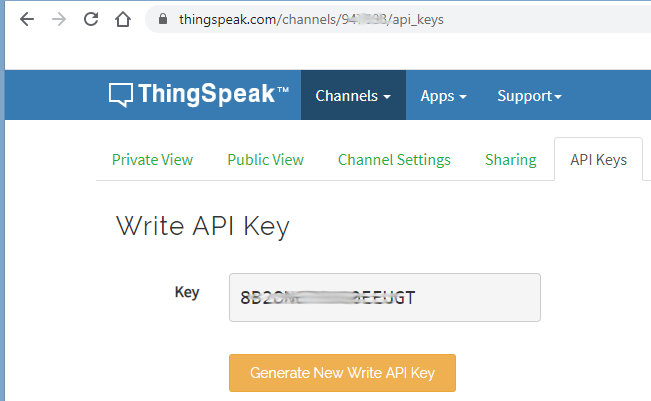Click the Key label text
The image size is (651, 401).
pos(187,293)
